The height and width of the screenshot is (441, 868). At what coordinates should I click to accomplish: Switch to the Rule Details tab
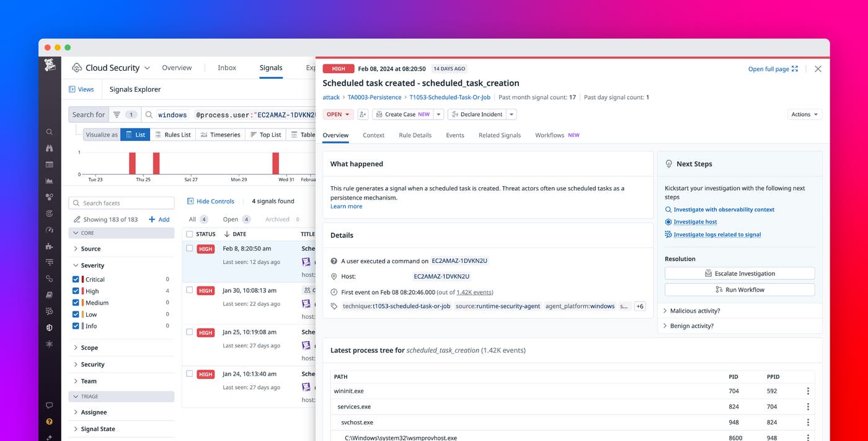click(414, 135)
